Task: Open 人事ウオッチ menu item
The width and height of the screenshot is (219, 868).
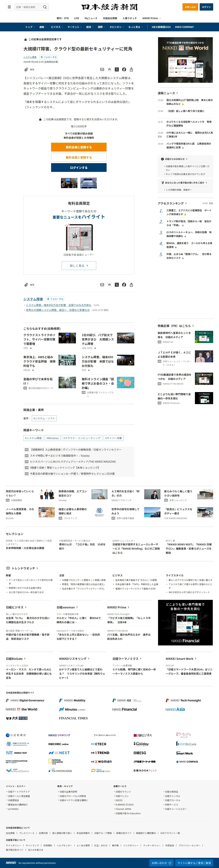Action: [130, 18]
